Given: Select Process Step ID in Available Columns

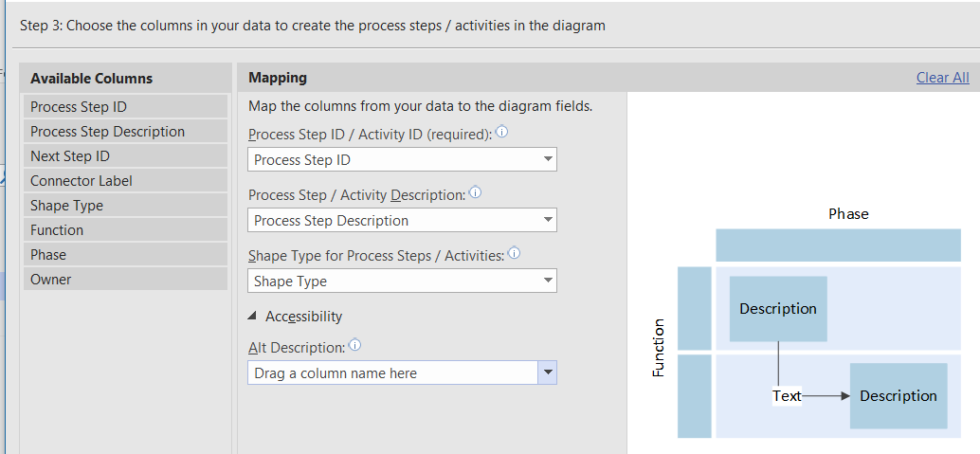Looking at the screenshot, I should pyautogui.click(x=126, y=106).
